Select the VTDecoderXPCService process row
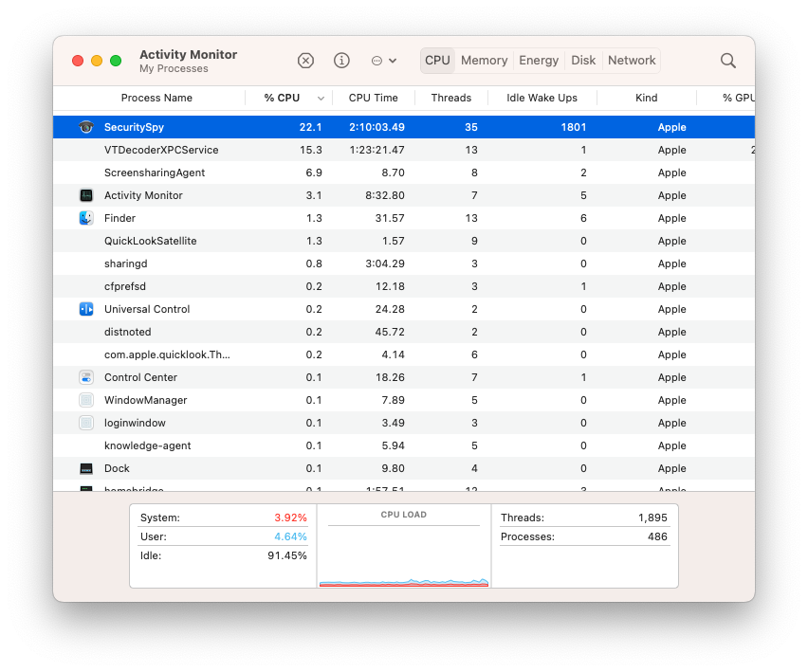 [x=403, y=150]
